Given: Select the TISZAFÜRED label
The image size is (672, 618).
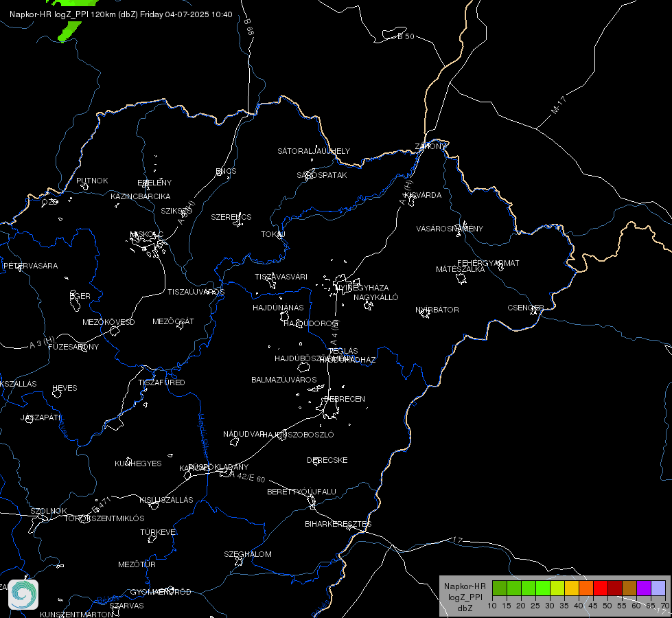Looking at the screenshot, I should [x=161, y=382].
